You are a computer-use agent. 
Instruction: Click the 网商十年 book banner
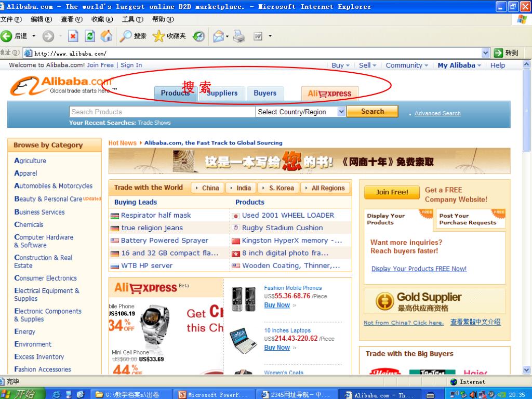point(310,162)
